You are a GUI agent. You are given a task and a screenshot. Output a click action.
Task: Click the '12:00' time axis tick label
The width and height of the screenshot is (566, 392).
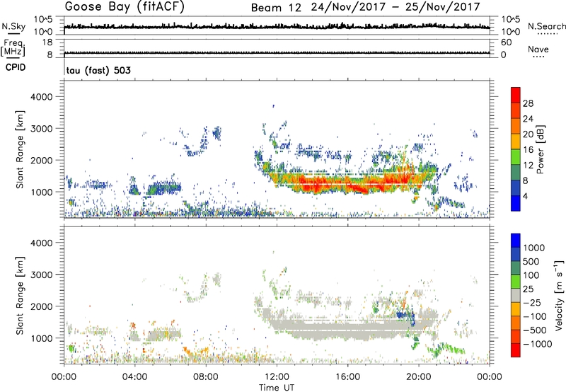tap(277, 377)
